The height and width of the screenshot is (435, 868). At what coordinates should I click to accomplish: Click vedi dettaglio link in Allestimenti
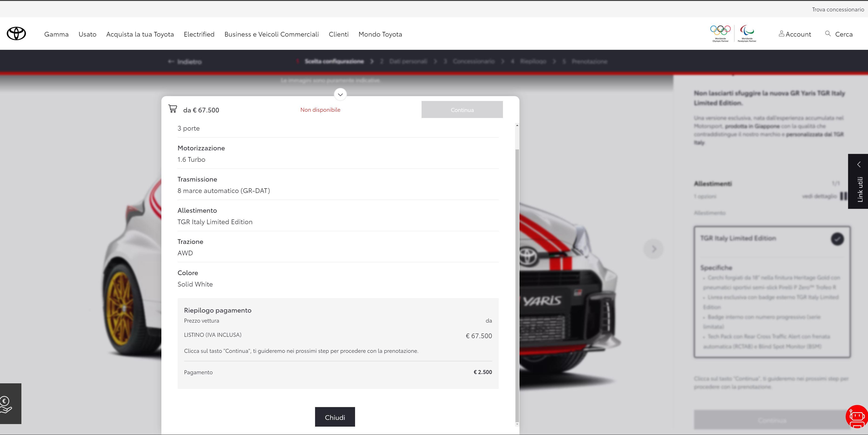[819, 196]
